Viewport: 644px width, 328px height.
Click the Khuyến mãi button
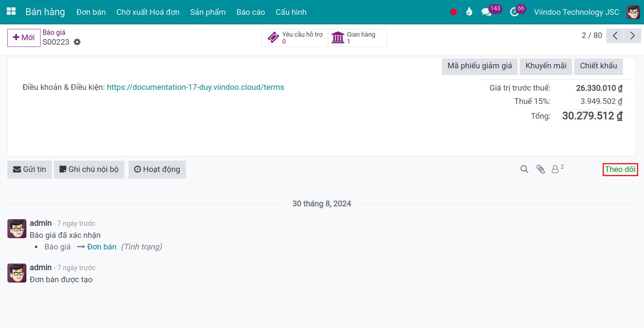tap(546, 66)
